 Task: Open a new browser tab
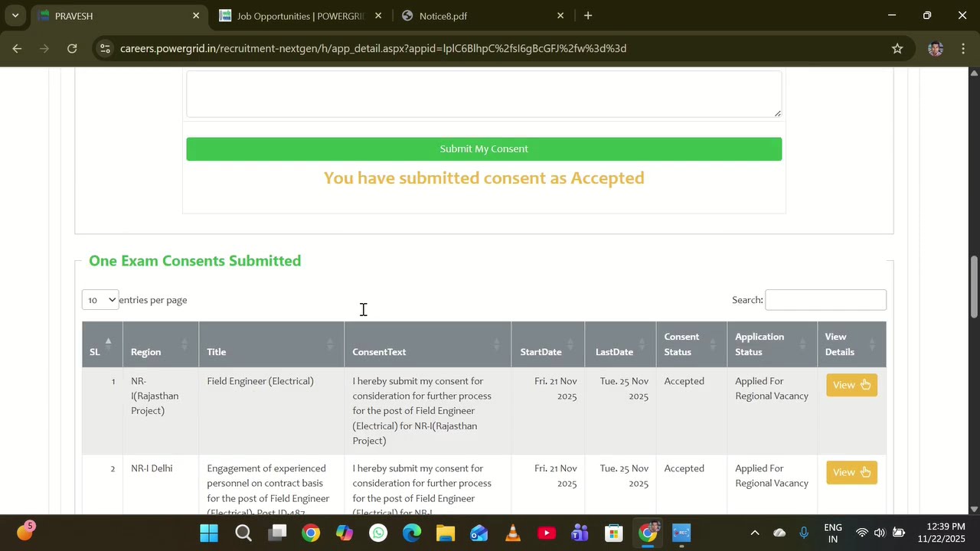click(588, 15)
